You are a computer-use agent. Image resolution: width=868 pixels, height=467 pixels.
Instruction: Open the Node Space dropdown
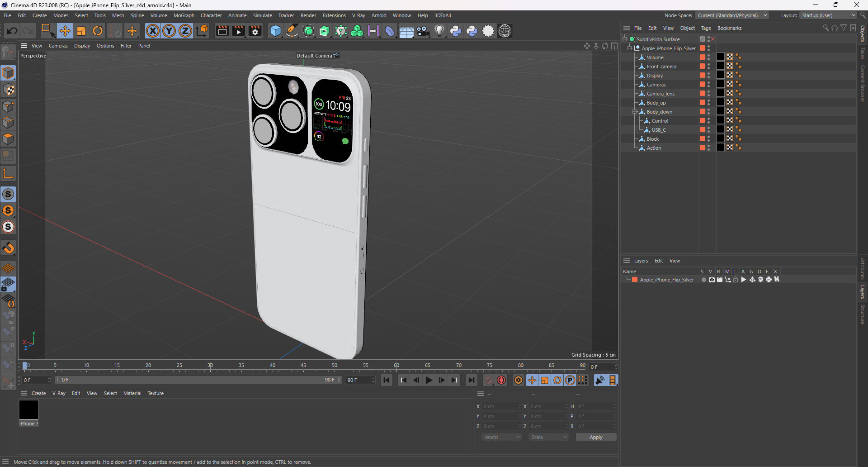[x=732, y=15]
